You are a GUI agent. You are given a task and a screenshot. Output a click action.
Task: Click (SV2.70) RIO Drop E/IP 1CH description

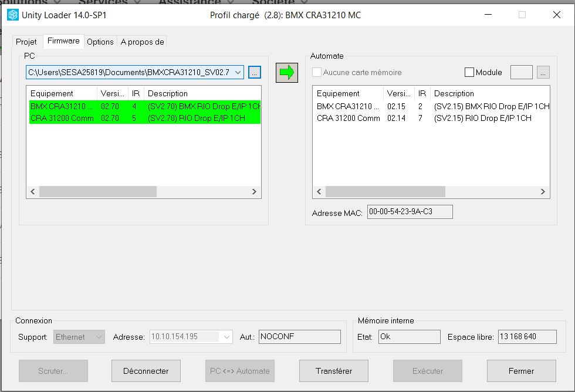[196, 118]
